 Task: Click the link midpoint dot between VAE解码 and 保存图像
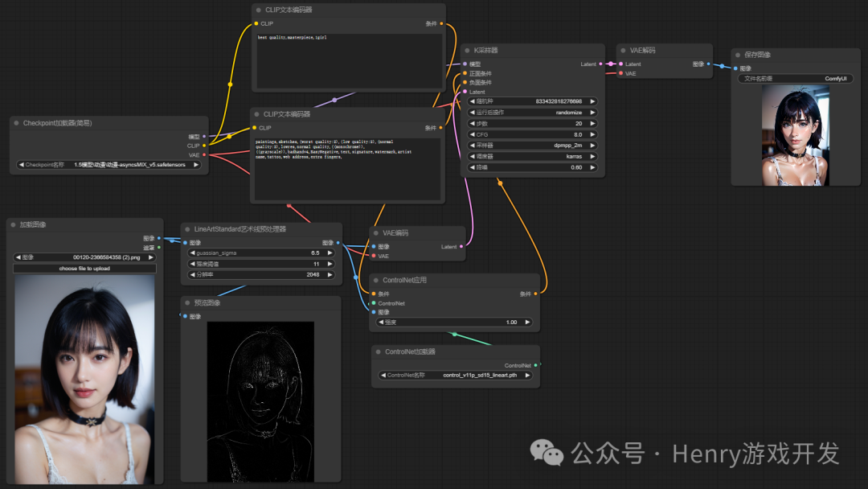tap(722, 66)
